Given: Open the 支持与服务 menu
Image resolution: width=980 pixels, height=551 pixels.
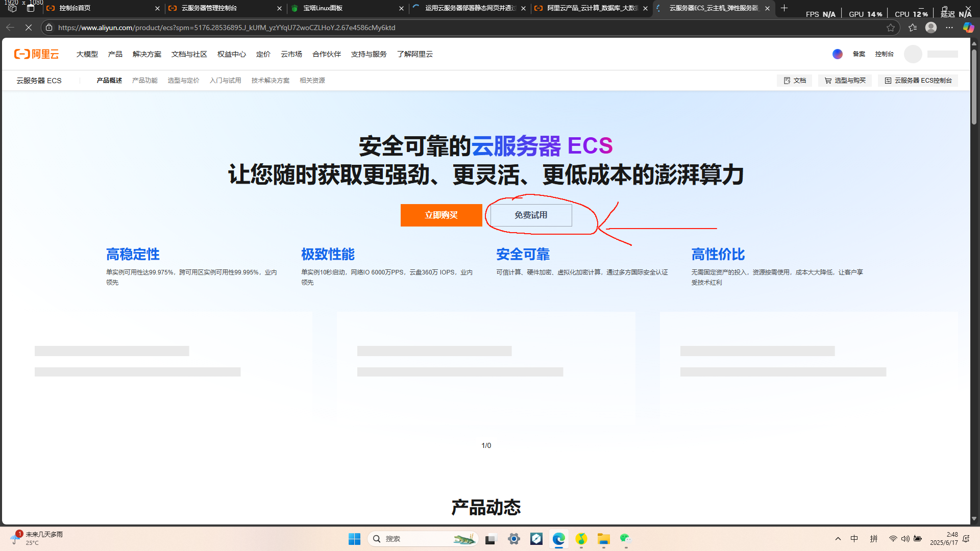Looking at the screenshot, I should click(x=369, y=54).
